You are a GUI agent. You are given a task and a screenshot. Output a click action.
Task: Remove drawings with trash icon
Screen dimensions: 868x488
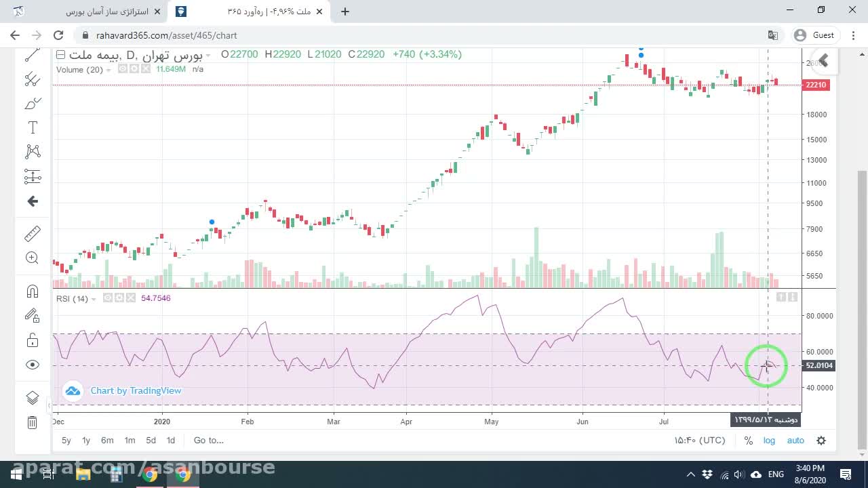tap(32, 422)
